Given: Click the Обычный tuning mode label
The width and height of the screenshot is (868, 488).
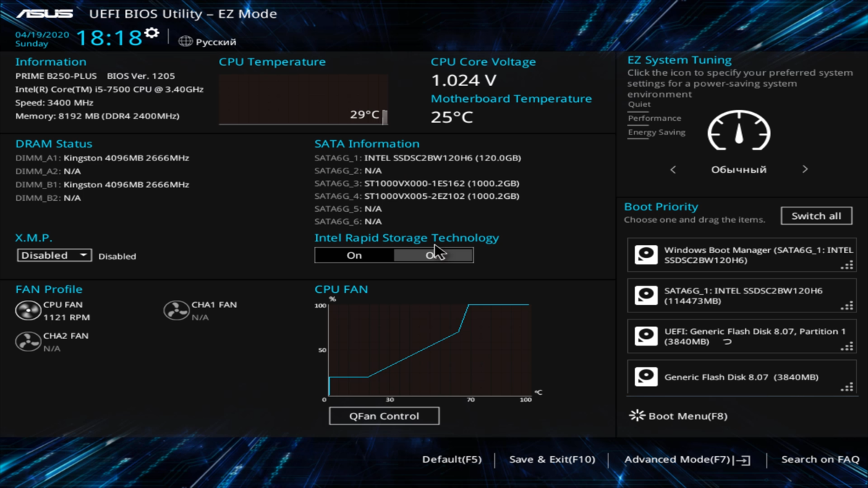Looking at the screenshot, I should point(739,170).
